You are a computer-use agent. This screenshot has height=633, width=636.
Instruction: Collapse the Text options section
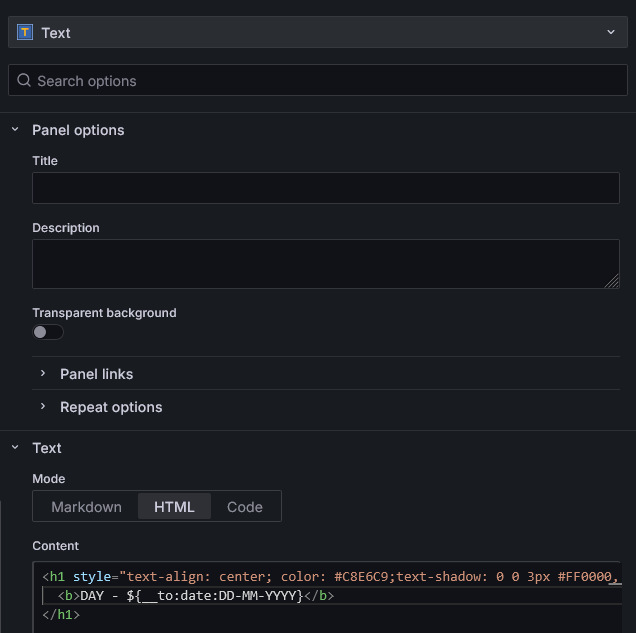click(15, 448)
